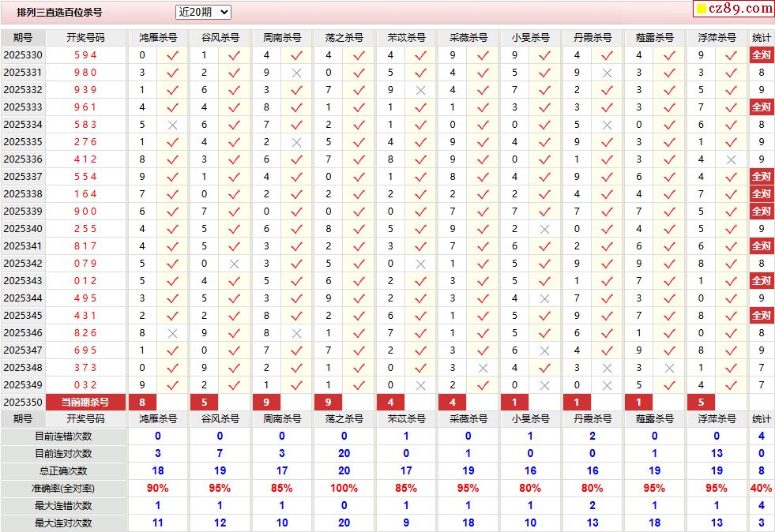
Task: Click the red checkmark for 荡之杀号 in row 2025339
Action: pyautogui.click(x=359, y=212)
